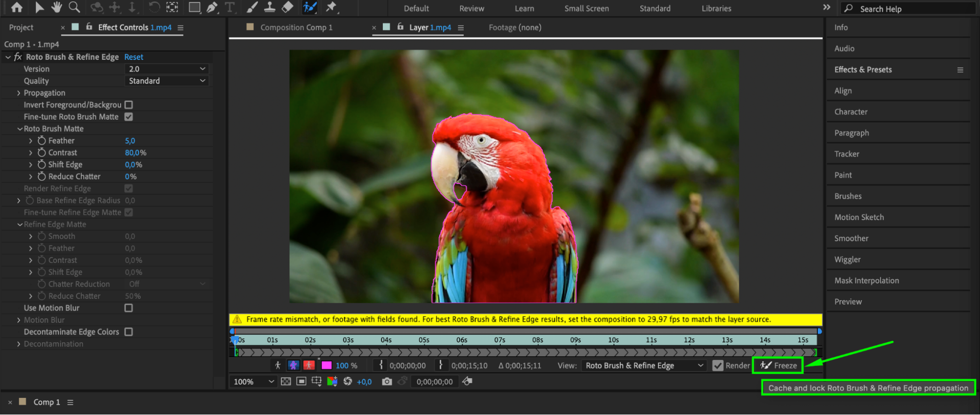Click the magenta overlay color swatch

pos(327,365)
